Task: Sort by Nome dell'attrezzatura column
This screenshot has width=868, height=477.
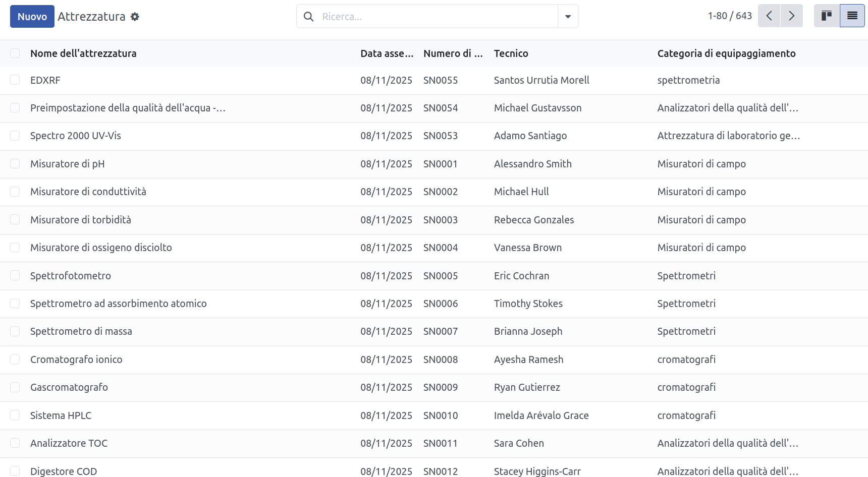Action: tap(83, 53)
